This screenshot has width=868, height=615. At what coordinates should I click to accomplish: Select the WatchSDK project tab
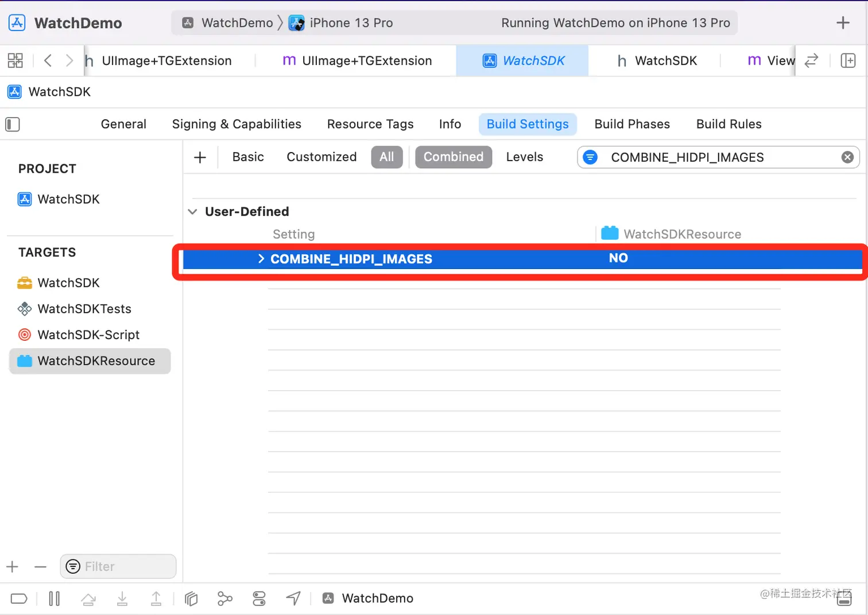pos(523,61)
